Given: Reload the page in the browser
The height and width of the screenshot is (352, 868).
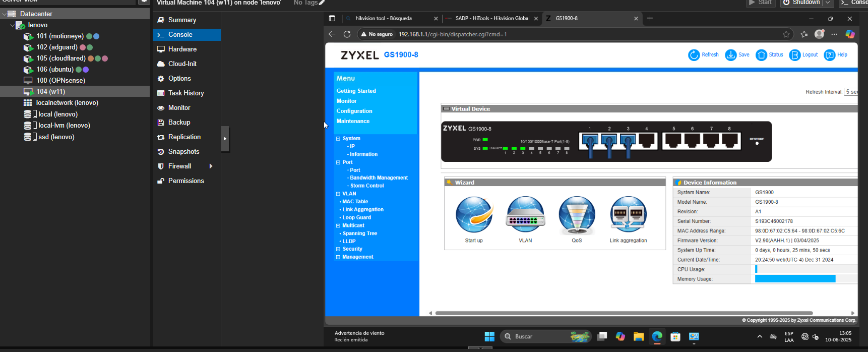Looking at the screenshot, I should [347, 34].
